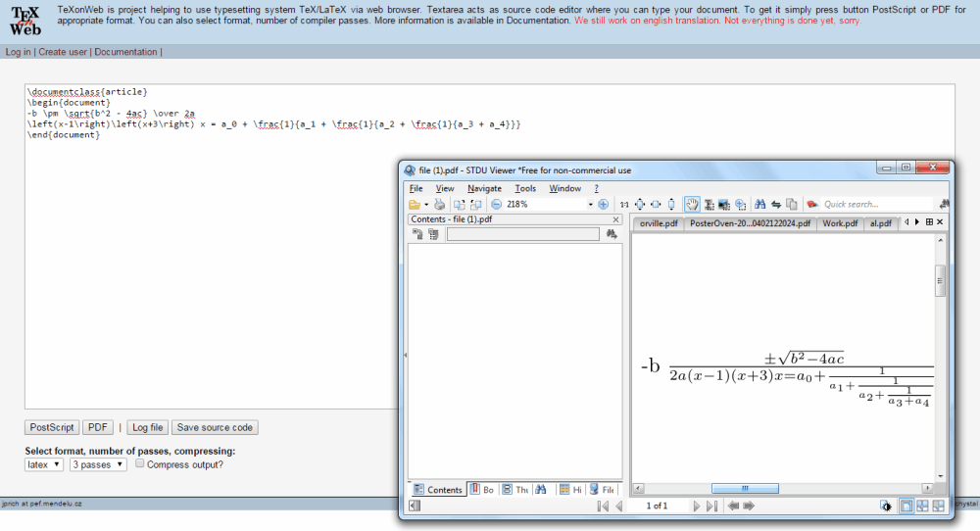Viewport: 980px width, 531px height.
Task: Click the Contents panel filter field
Action: [x=523, y=234]
